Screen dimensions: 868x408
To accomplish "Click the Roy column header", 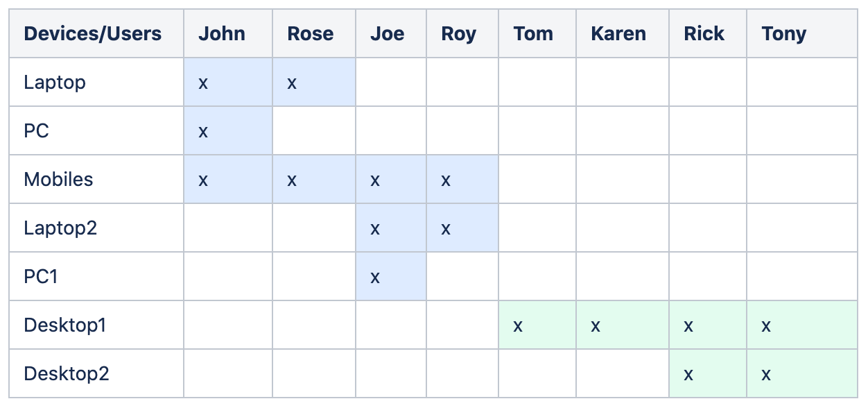I will click(458, 33).
